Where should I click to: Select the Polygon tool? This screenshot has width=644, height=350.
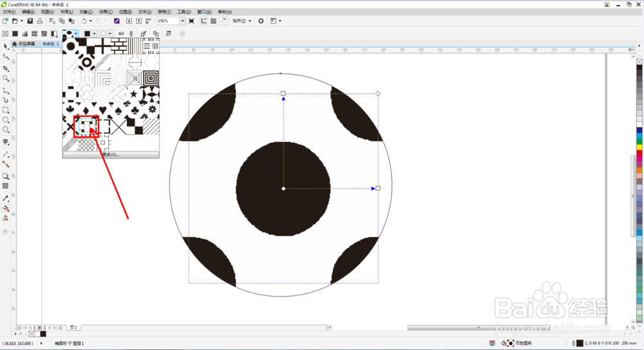click(6, 130)
